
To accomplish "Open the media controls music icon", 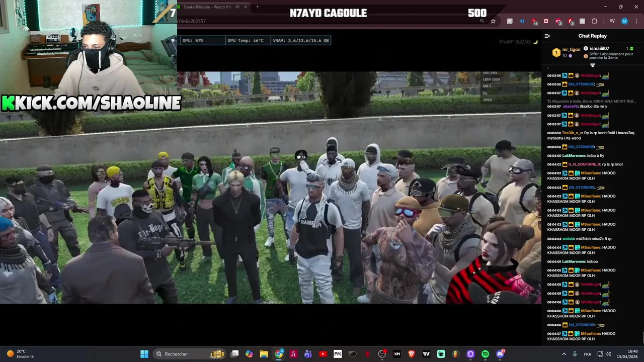I will point(612,21).
